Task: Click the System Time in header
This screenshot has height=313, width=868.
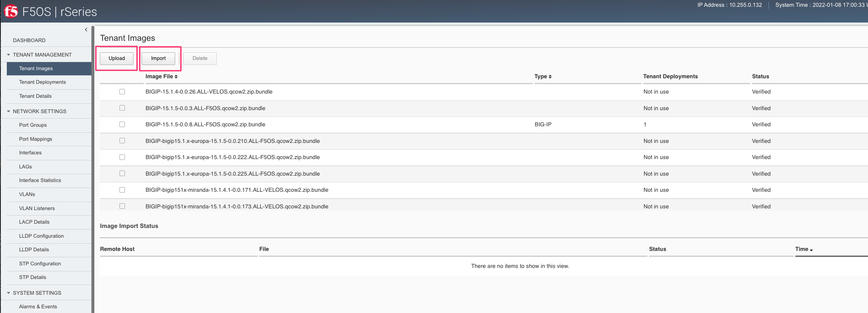Action: [x=821, y=5]
